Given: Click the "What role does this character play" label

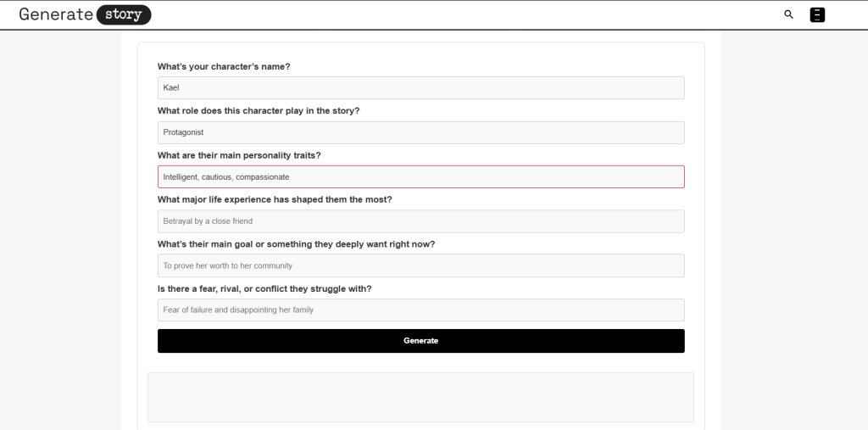Looking at the screenshot, I should pos(259,110).
